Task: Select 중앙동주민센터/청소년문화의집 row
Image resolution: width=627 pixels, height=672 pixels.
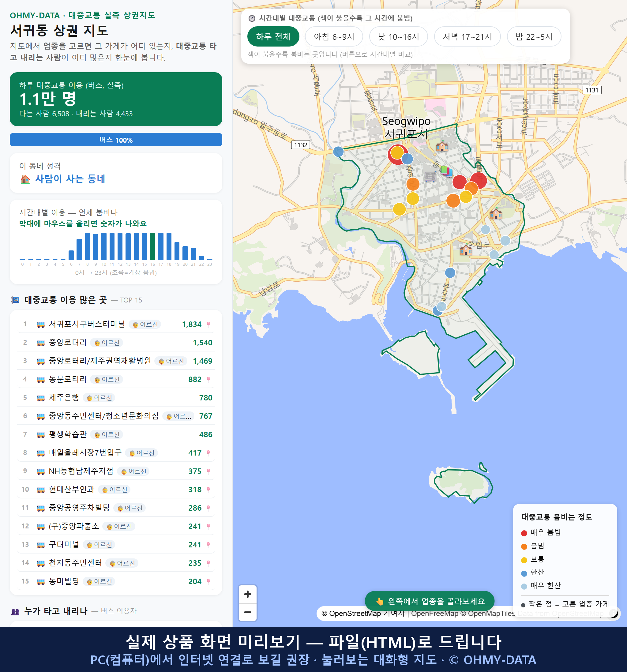Action: pyautogui.click(x=116, y=416)
